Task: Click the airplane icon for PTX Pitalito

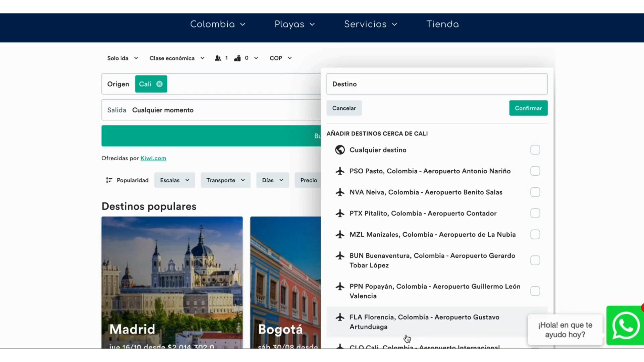Action: (x=340, y=213)
